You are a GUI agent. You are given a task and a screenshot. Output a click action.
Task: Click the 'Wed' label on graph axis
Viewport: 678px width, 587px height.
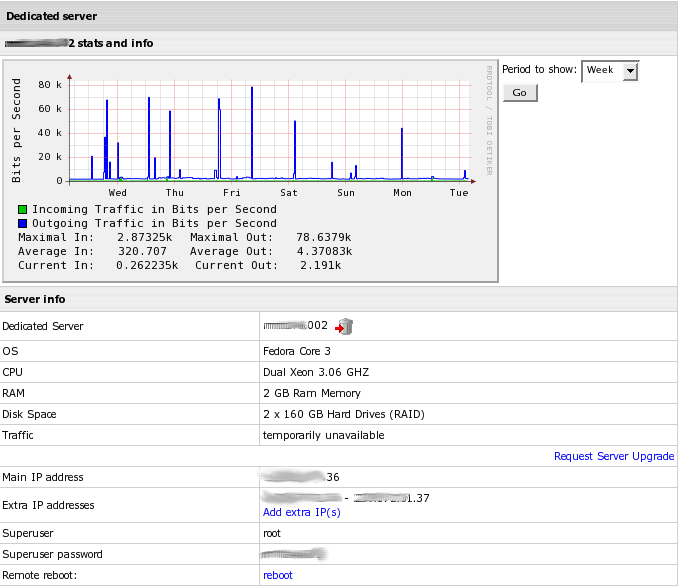pyautogui.click(x=118, y=193)
